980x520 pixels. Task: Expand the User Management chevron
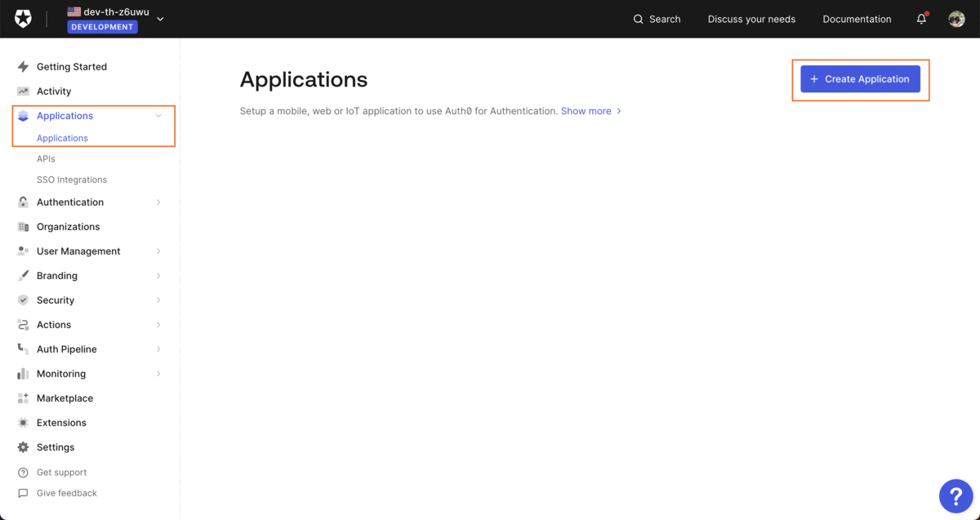pyautogui.click(x=158, y=251)
